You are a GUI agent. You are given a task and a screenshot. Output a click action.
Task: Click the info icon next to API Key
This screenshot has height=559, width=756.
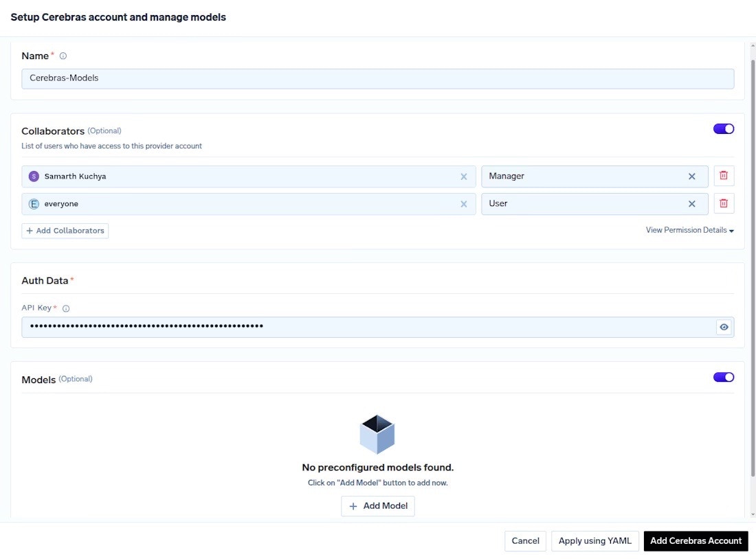pyautogui.click(x=66, y=308)
